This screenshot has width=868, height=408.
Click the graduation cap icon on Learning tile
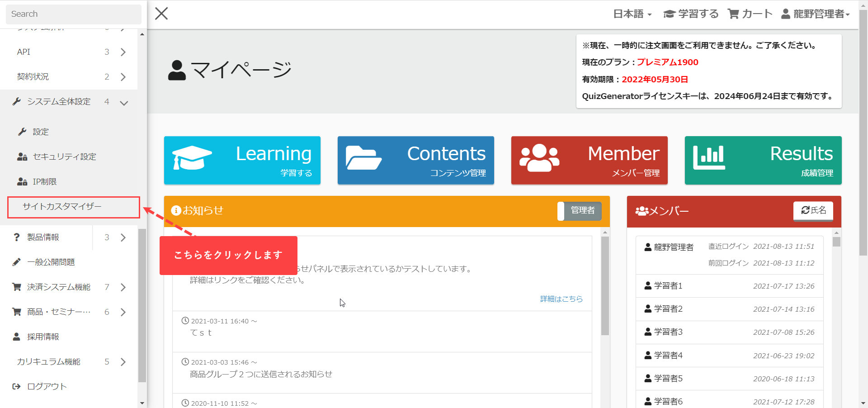[192, 158]
